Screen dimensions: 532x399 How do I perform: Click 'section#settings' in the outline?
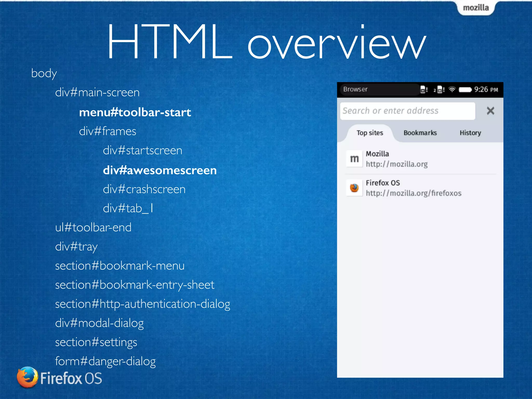pos(96,342)
